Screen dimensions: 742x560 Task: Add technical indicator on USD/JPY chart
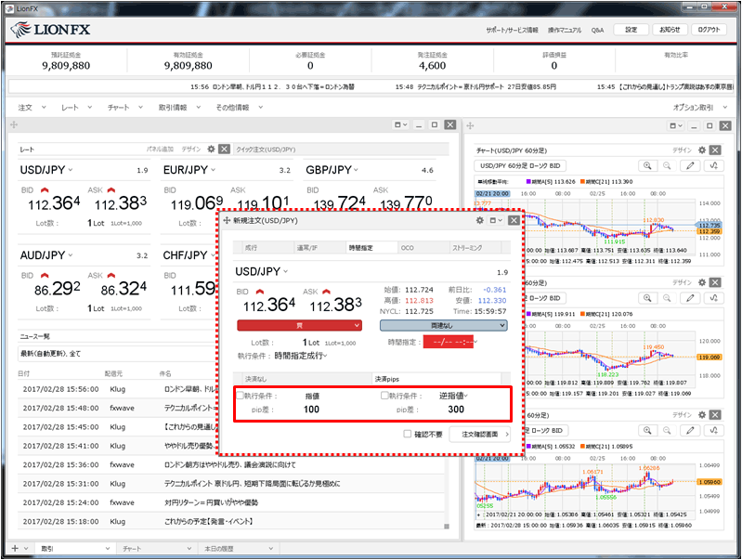(714, 165)
